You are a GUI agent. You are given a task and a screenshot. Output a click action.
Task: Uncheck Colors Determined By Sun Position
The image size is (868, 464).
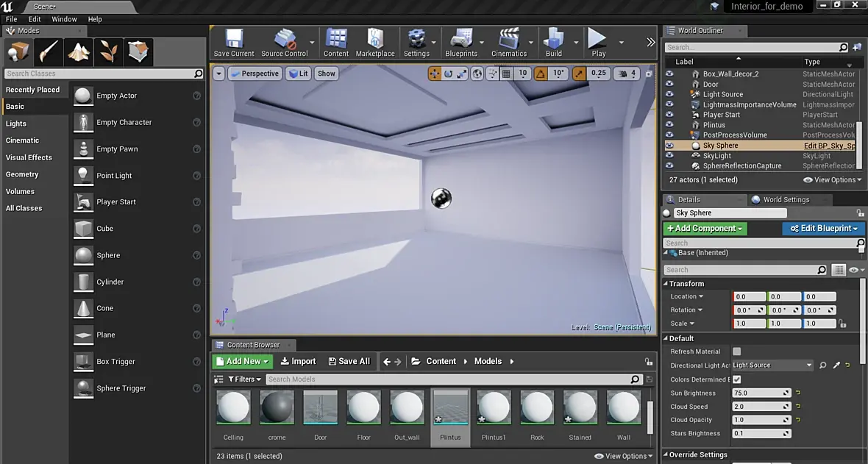(x=736, y=379)
